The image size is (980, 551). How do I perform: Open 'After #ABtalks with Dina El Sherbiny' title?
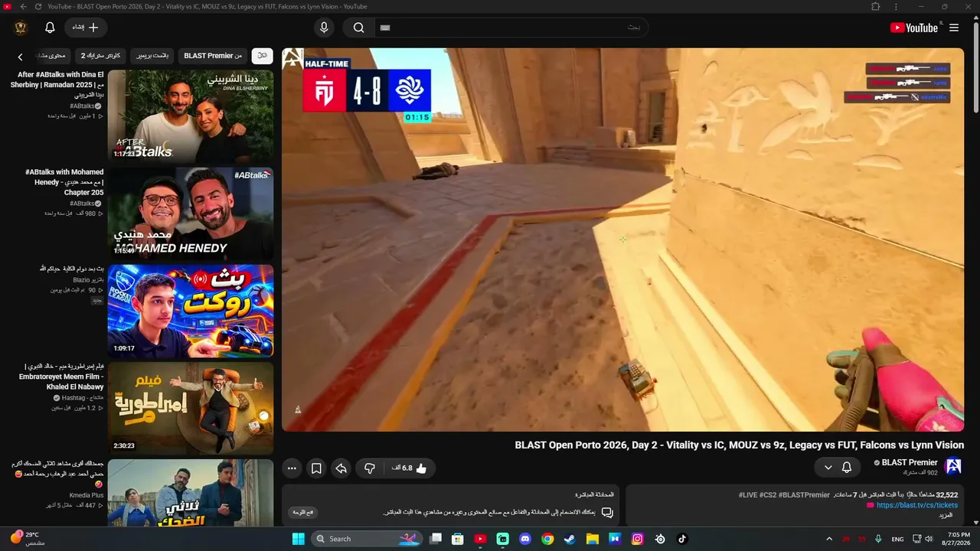pos(57,84)
